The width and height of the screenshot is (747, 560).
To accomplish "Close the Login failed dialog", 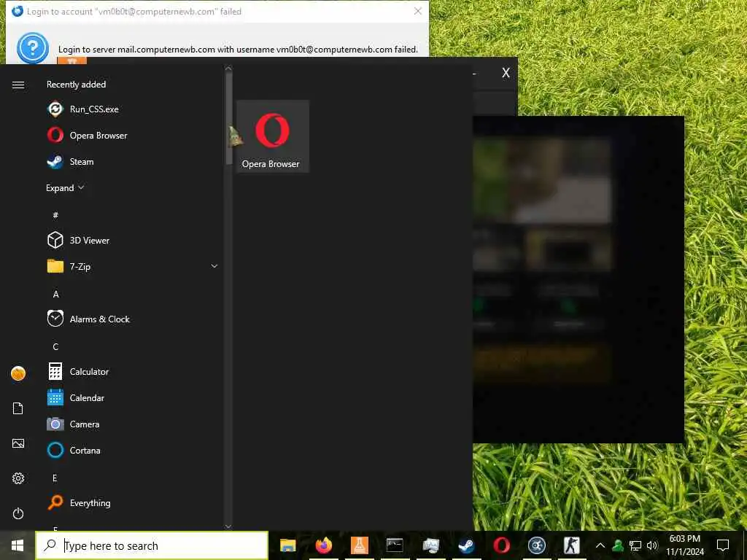I will 418,11.
